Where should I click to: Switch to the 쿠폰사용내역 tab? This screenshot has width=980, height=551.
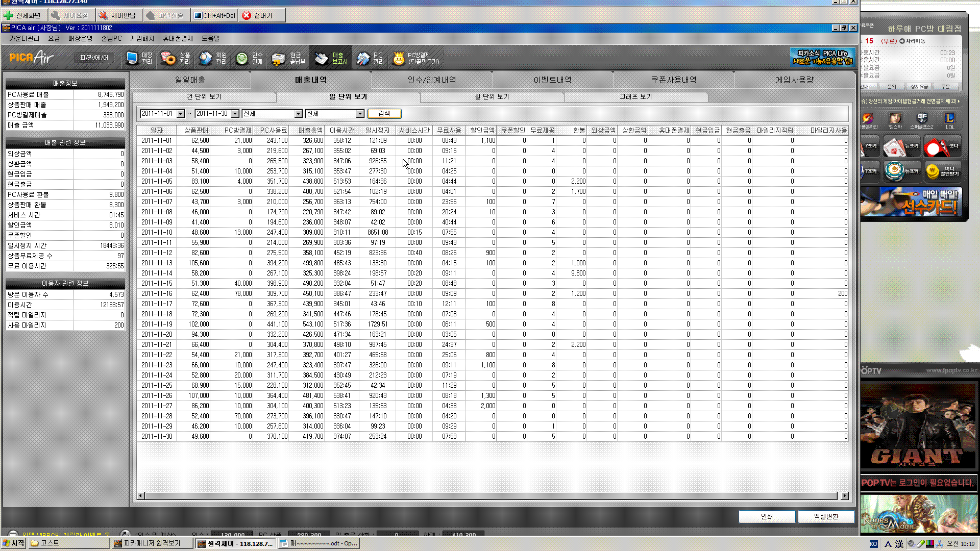point(674,80)
